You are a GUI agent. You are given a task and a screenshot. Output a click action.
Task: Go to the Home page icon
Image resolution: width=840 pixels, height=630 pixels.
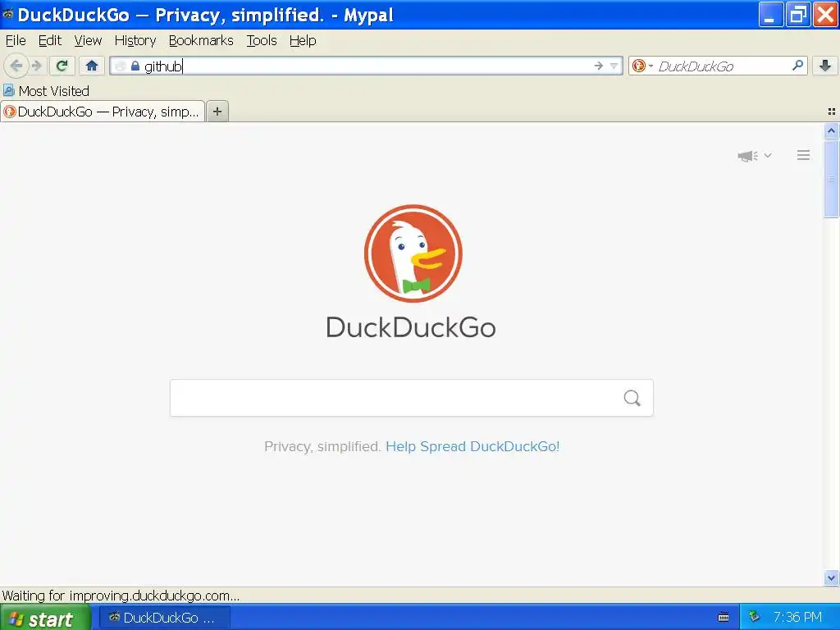92,66
